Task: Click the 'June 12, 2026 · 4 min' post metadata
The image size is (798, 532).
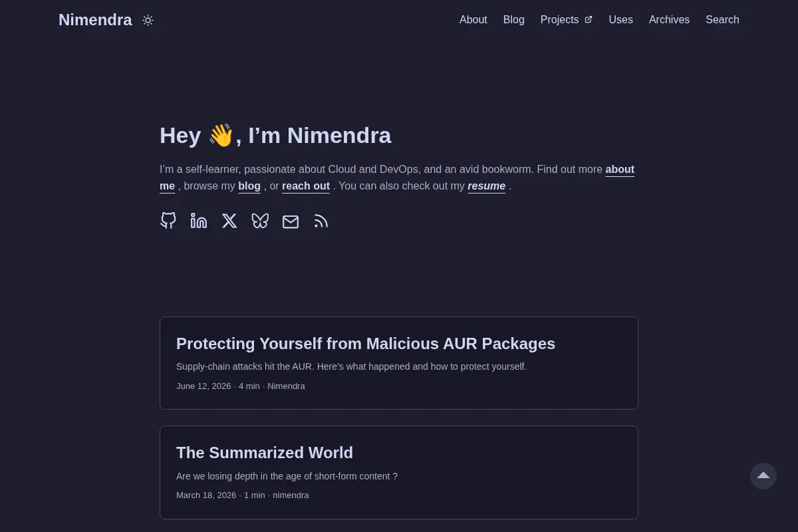Action: [x=218, y=386]
